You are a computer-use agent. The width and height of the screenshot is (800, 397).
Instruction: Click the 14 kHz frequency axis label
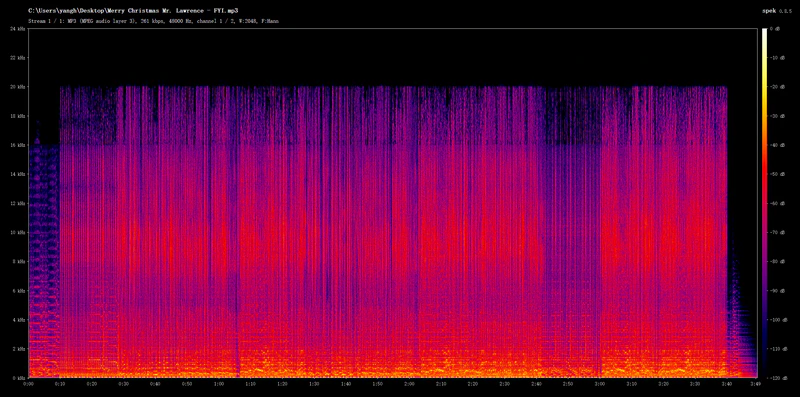tap(17, 174)
